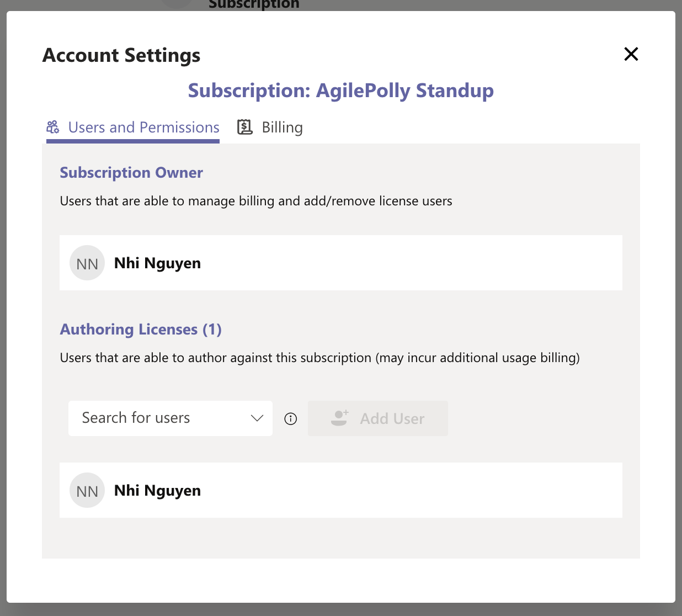Click the Billing receipt icon
This screenshot has width=682, height=616.
point(245,127)
